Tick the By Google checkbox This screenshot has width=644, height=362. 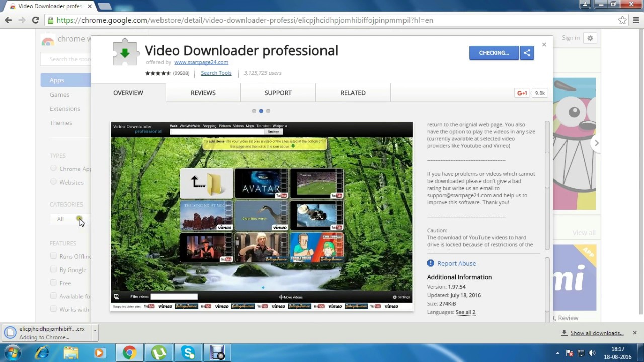click(x=53, y=269)
